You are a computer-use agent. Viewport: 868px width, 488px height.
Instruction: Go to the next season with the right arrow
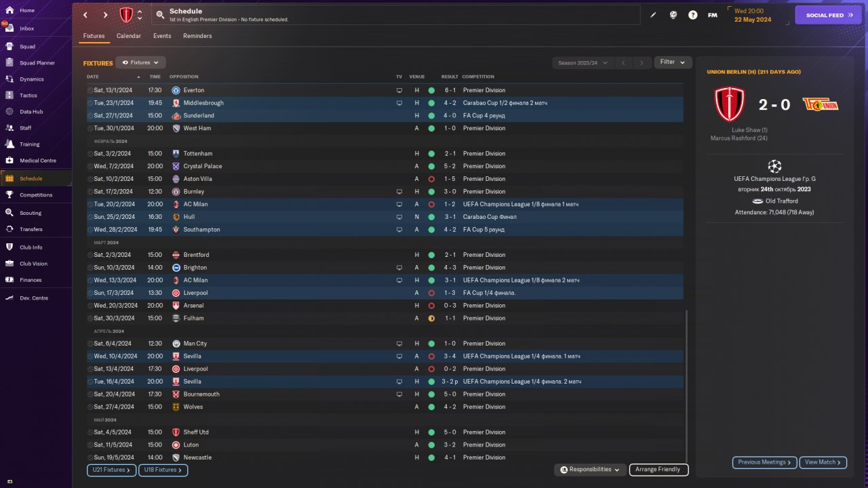642,63
